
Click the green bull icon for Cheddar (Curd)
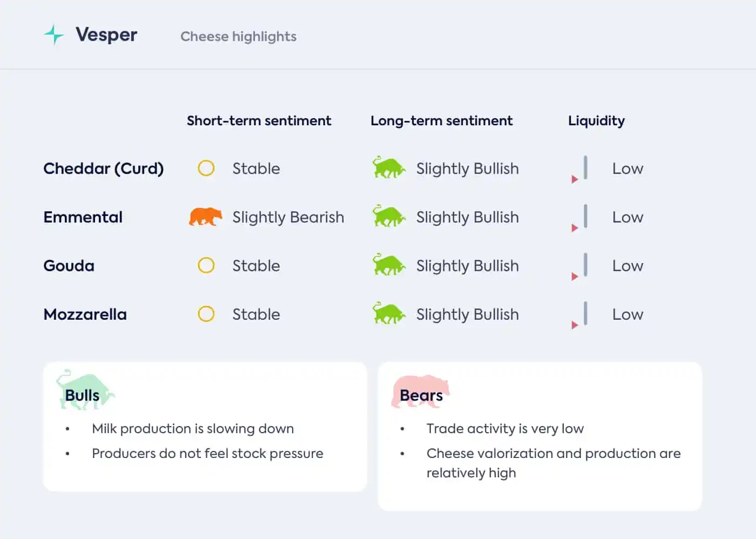[389, 167]
